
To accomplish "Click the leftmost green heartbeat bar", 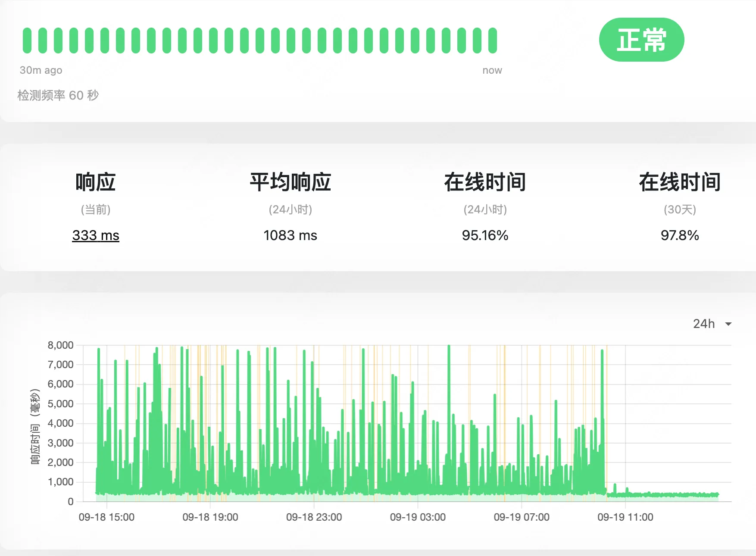I will coord(27,41).
